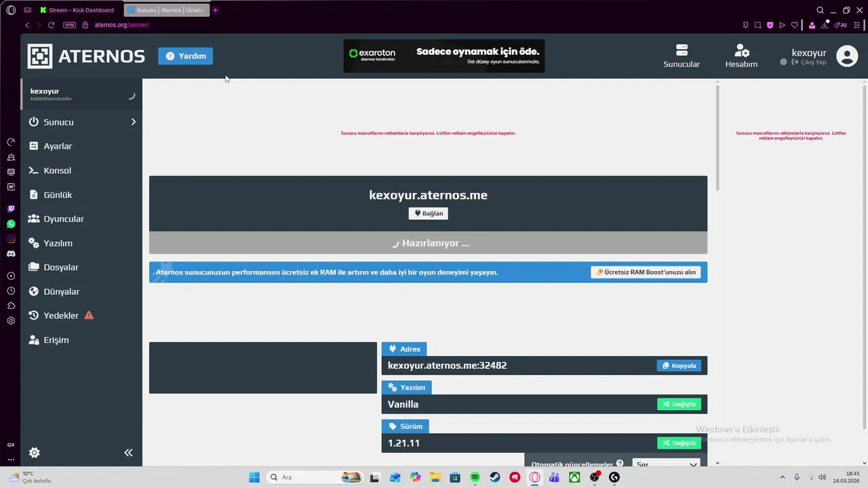Open the Otomatik güncellemeler dropdown
868x488 pixels.
click(666, 464)
